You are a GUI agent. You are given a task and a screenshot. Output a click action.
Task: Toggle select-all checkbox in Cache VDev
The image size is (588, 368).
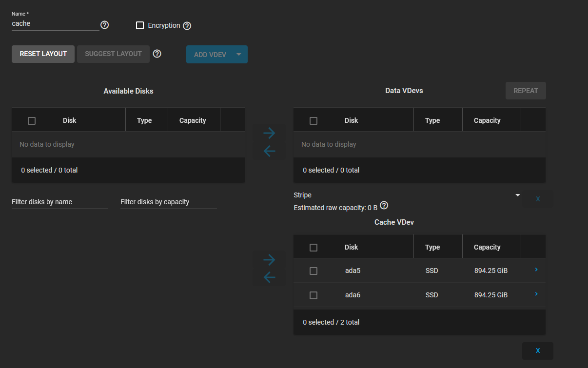point(314,248)
